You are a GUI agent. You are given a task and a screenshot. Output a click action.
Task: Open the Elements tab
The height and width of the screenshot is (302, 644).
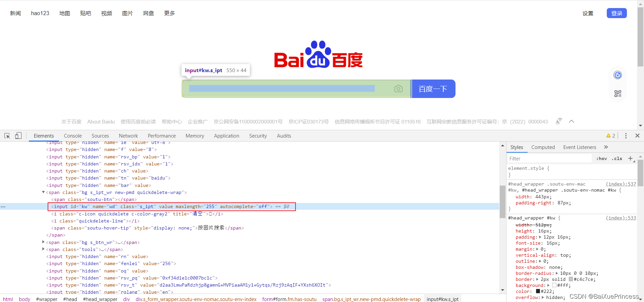tap(44, 136)
